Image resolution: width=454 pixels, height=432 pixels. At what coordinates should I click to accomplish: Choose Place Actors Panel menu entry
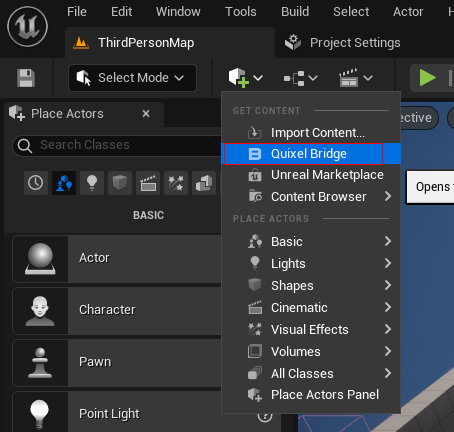[311, 395]
